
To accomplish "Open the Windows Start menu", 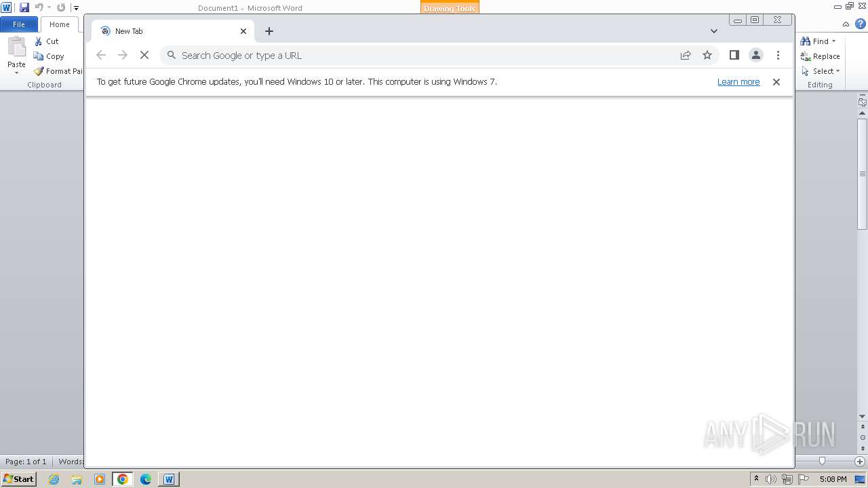I will click(x=18, y=479).
